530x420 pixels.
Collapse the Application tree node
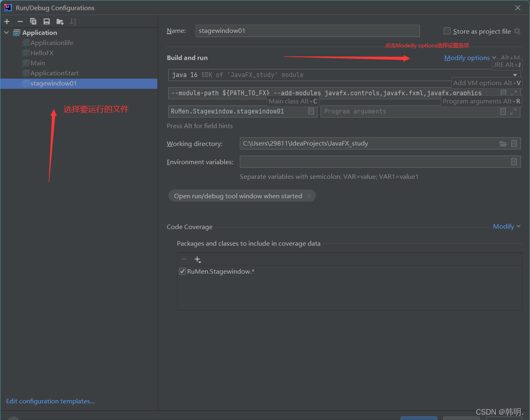6,32
